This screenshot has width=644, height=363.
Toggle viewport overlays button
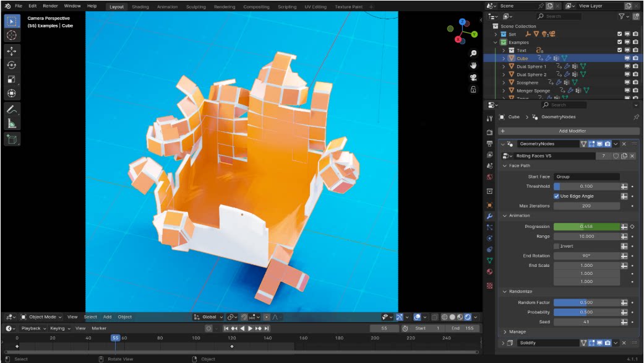(x=418, y=317)
